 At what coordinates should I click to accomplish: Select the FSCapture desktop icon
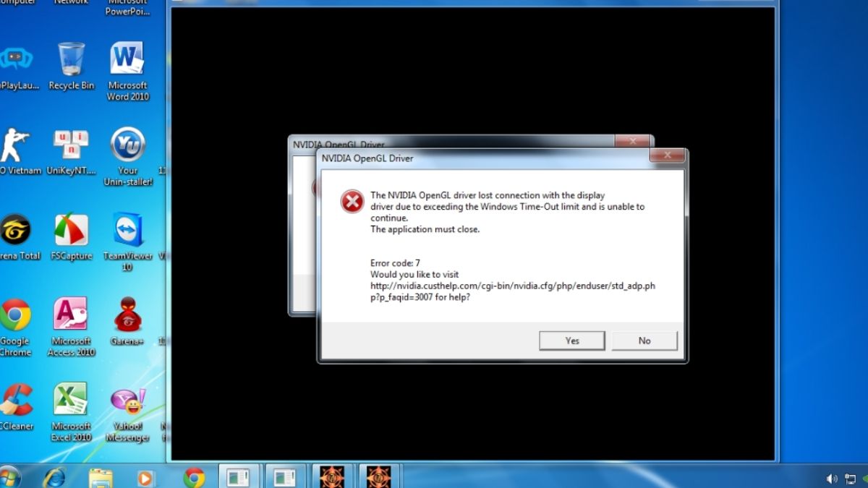(x=71, y=237)
